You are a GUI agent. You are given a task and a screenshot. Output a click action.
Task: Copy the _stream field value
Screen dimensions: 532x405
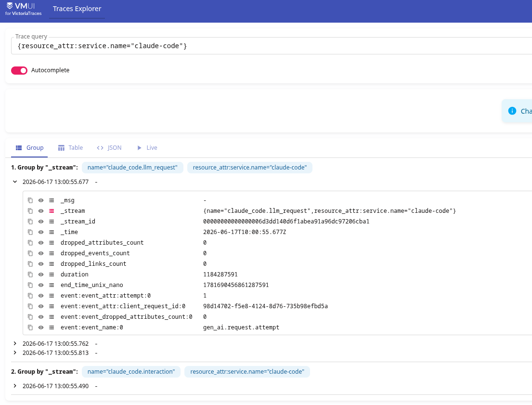[x=30, y=211]
